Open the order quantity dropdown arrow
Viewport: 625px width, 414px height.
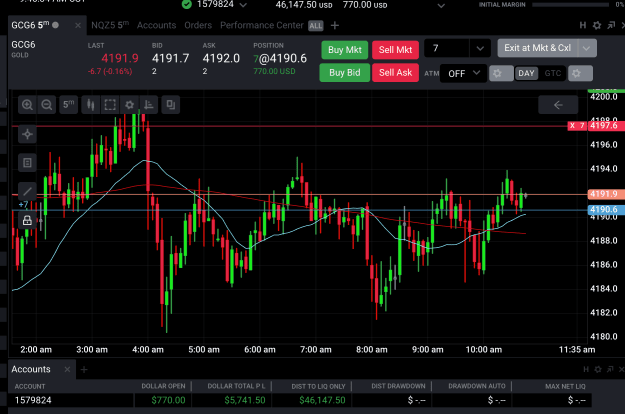pyautogui.click(x=480, y=49)
